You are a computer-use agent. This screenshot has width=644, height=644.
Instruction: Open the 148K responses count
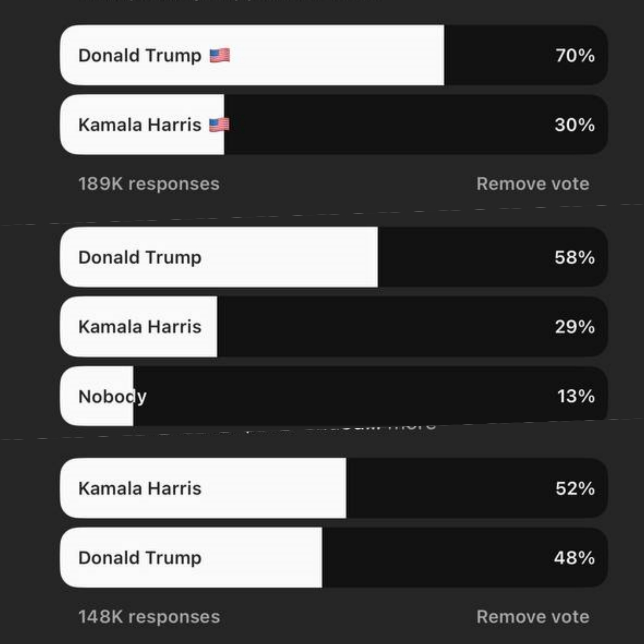[149, 617]
